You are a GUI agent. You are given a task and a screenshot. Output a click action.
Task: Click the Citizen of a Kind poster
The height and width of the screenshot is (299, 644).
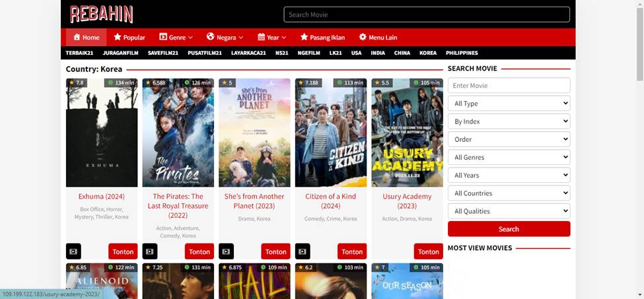(331, 133)
